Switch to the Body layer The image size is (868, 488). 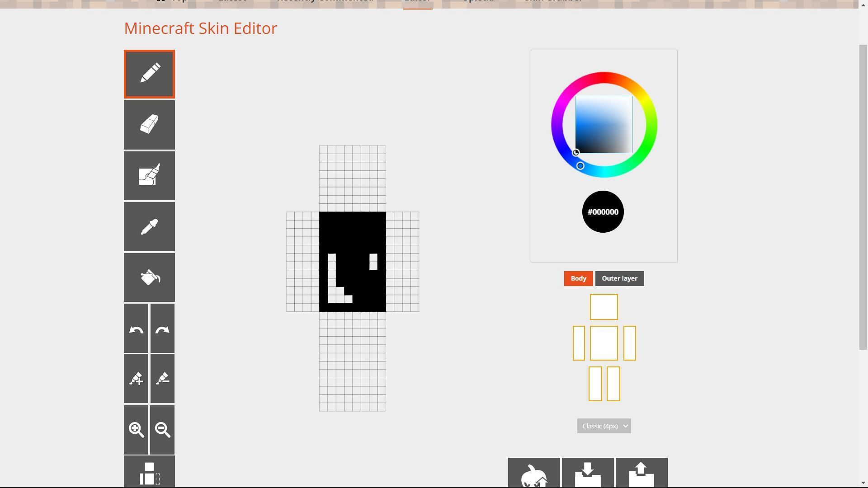pos(578,279)
